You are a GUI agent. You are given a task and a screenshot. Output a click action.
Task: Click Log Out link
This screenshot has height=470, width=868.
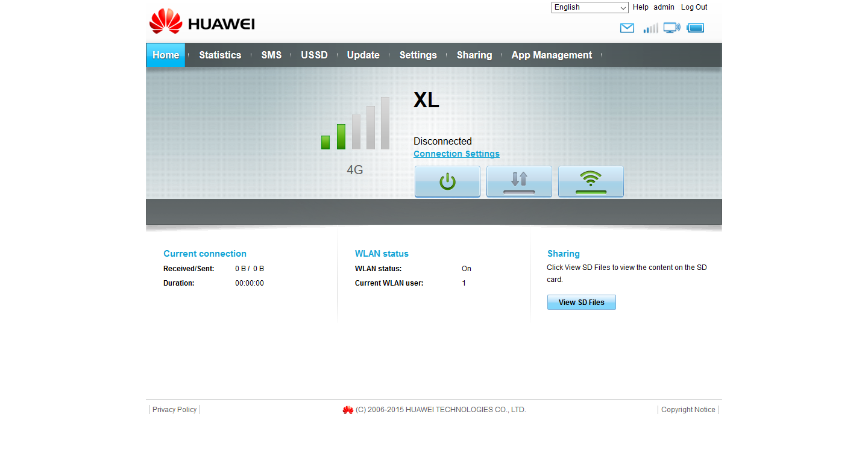pos(694,7)
